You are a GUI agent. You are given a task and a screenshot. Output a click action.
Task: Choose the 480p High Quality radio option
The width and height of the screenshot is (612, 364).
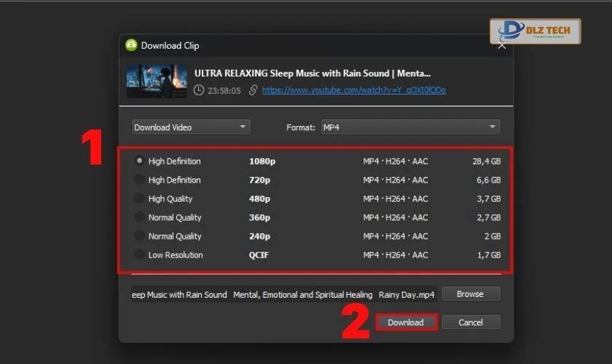click(x=139, y=198)
